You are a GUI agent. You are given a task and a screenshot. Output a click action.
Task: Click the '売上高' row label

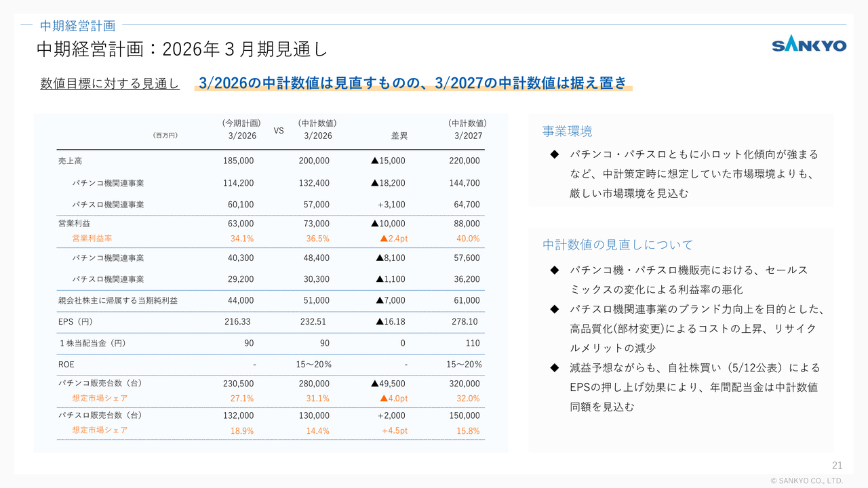(71, 161)
